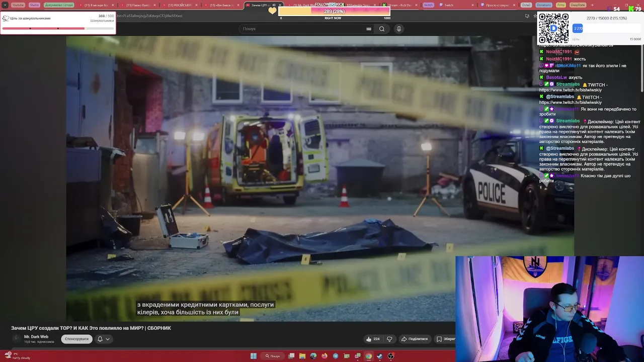Open the notification bell options
The width and height of the screenshot is (644, 362).
(100, 339)
